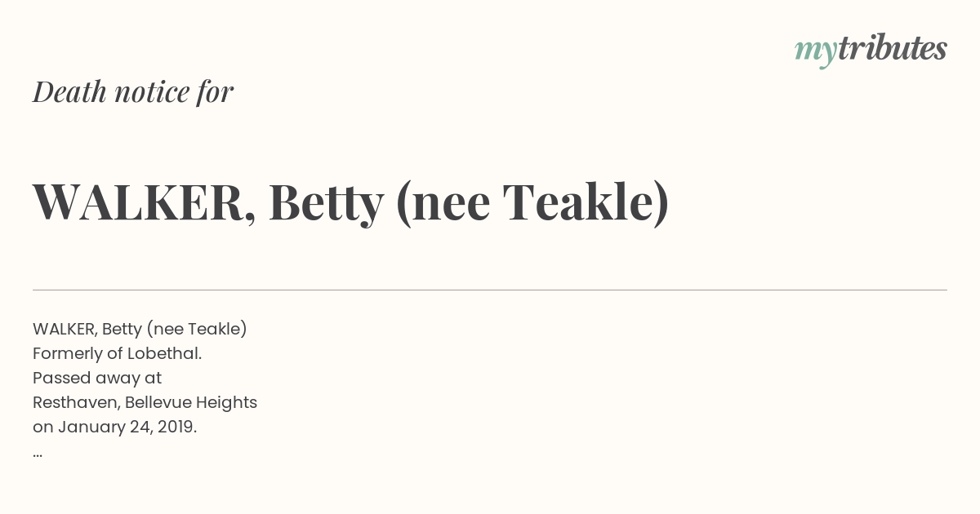Click '2019' in the date line
980x514 pixels.
click(x=177, y=427)
